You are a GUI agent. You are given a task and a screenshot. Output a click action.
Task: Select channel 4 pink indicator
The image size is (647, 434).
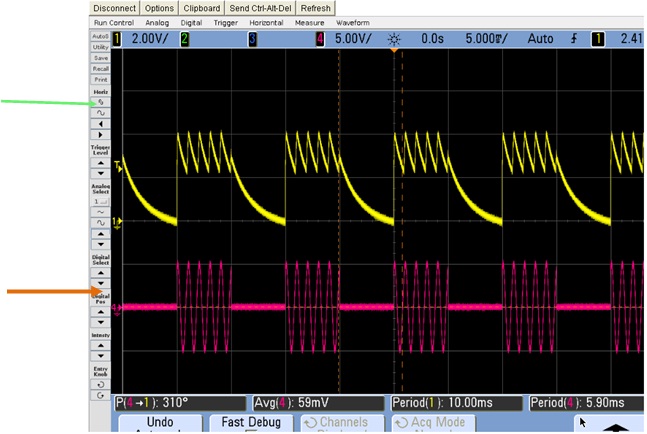pos(320,39)
